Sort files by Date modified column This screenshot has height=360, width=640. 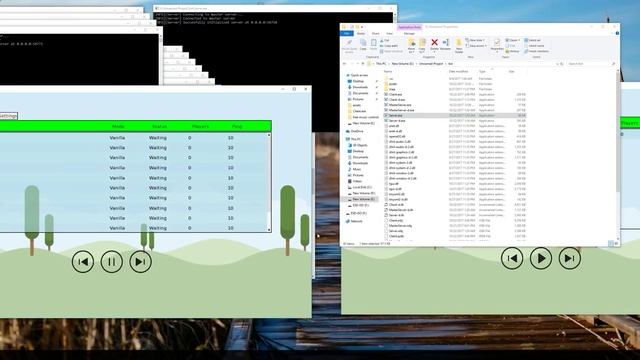tap(459, 72)
